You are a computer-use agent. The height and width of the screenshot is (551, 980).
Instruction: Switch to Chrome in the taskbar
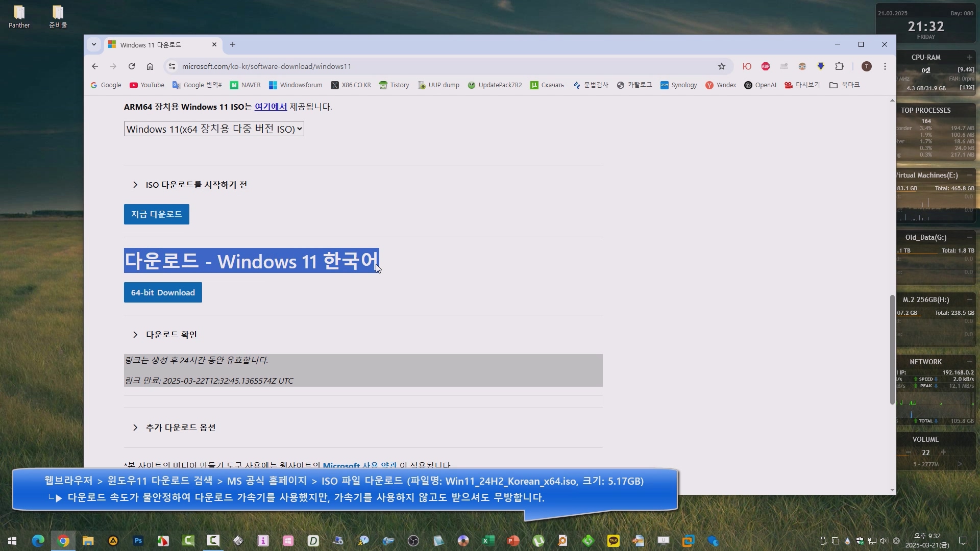coord(63,541)
